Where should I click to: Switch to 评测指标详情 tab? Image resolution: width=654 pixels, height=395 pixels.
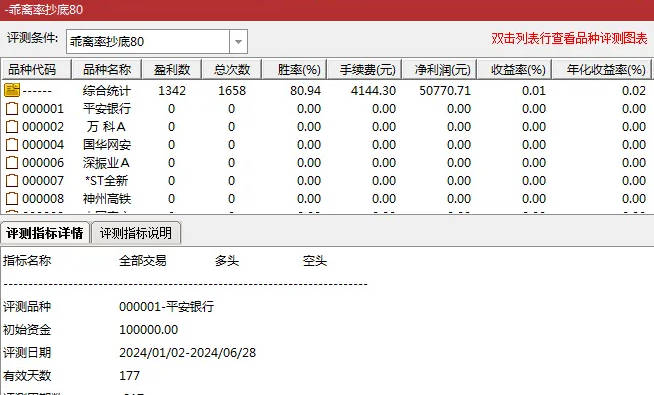pos(45,233)
